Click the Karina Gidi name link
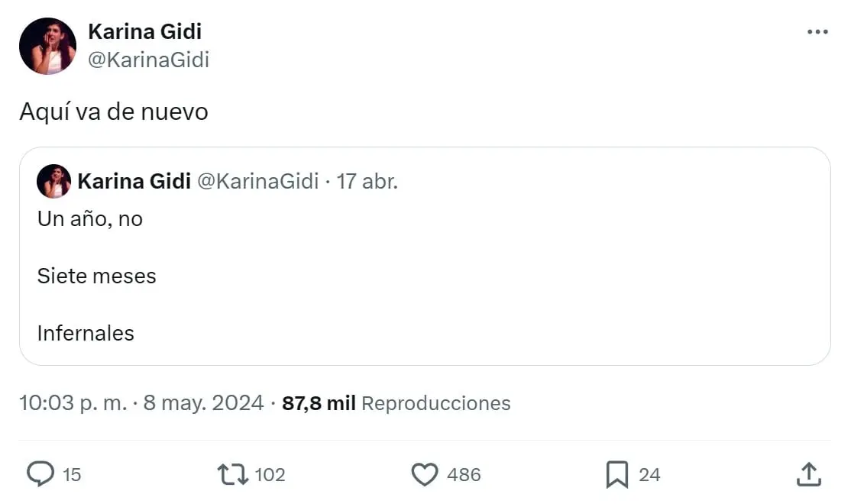 pyautogui.click(x=144, y=31)
